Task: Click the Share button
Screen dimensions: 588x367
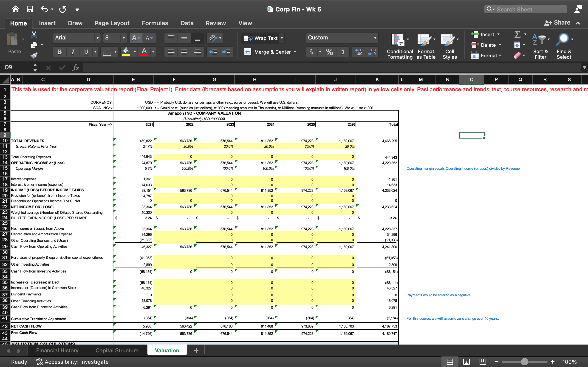Action: [559, 22]
